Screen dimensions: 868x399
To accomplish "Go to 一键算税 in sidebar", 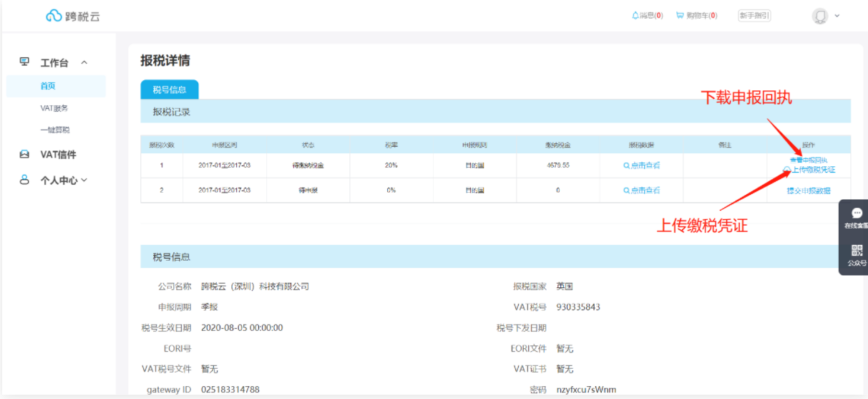I will click(x=54, y=130).
